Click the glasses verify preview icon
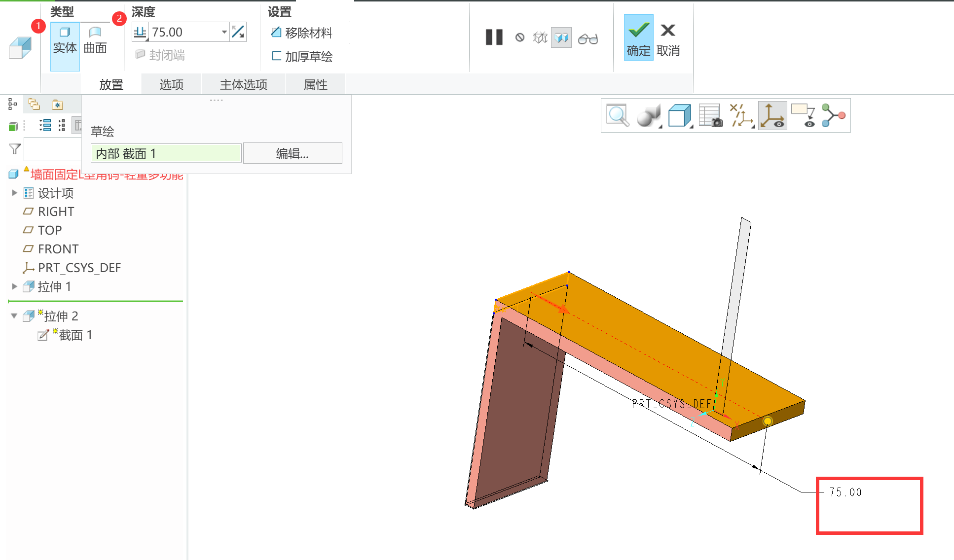The height and width of the screenshot is (560, 954). pos(587,38)
